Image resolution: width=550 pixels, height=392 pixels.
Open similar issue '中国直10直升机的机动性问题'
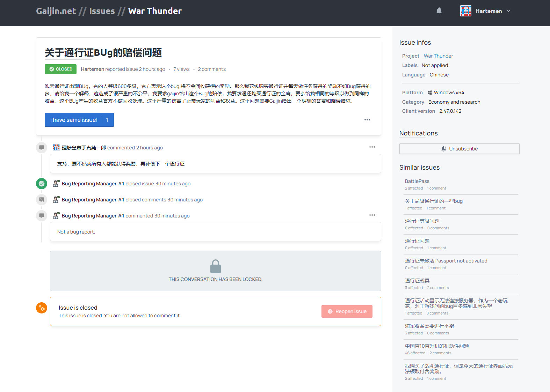click(x=437, y=346)
